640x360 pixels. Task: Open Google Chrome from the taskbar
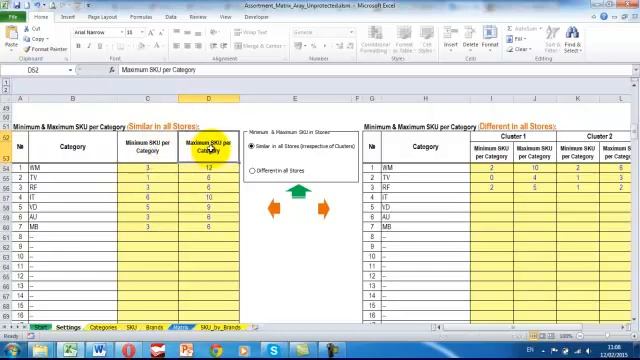(x=216, y=350)
